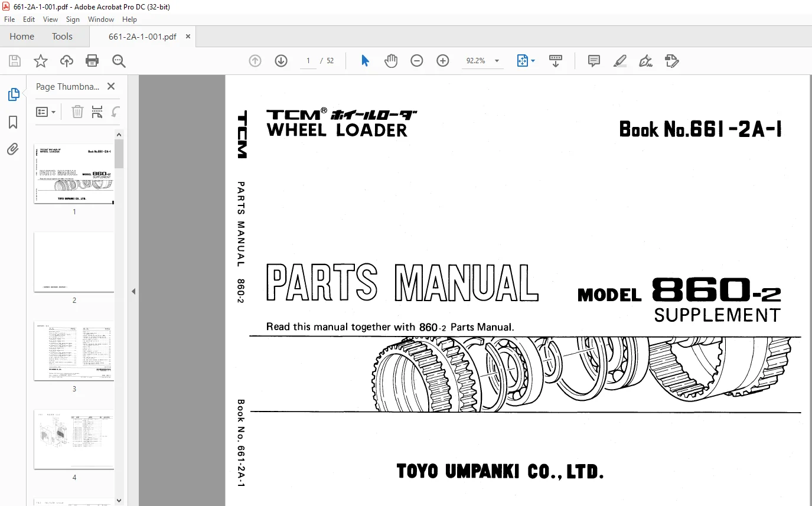Open the thumbnail options dropdown menu
The width and height of the screenshot is (812, 506).
coord(46,112)
